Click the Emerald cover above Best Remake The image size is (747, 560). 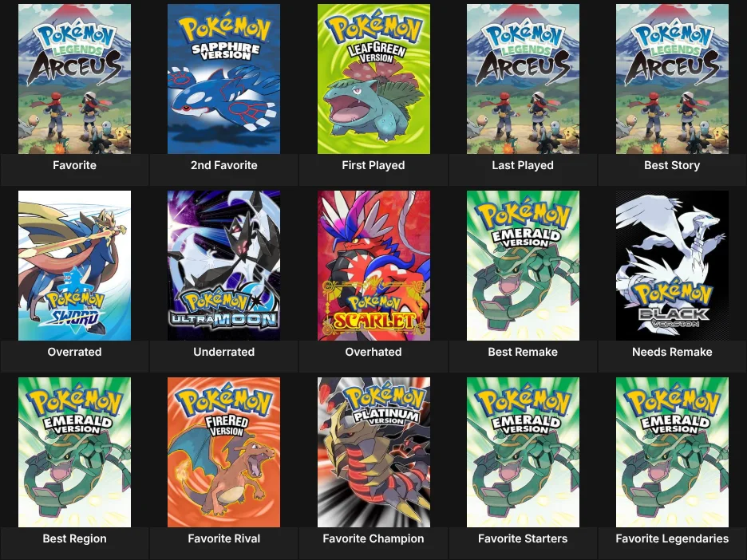523,266
